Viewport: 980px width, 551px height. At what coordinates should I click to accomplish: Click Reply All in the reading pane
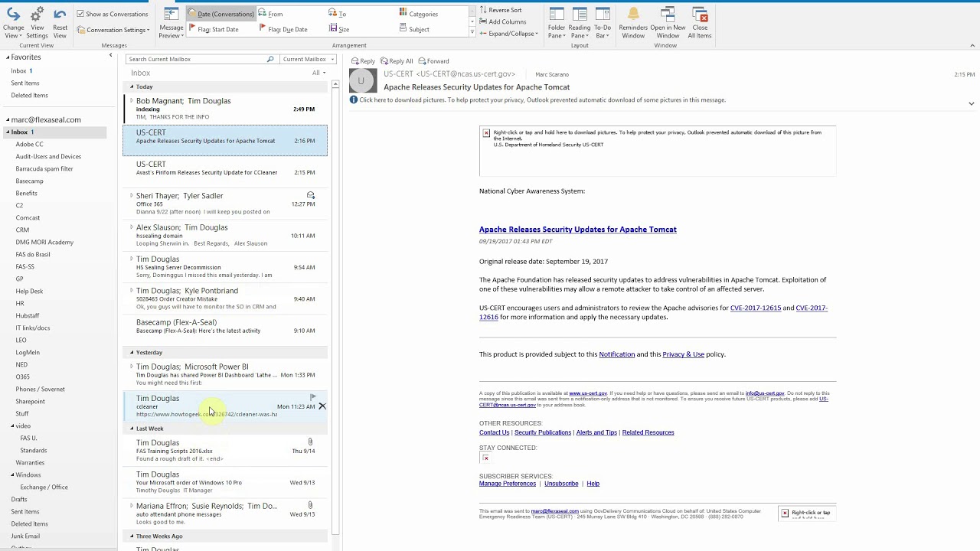[397, 61]
